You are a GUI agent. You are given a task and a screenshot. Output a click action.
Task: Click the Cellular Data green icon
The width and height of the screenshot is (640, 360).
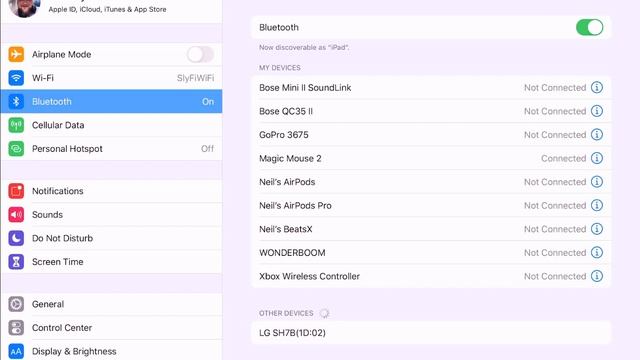click(x=16, y=125)
